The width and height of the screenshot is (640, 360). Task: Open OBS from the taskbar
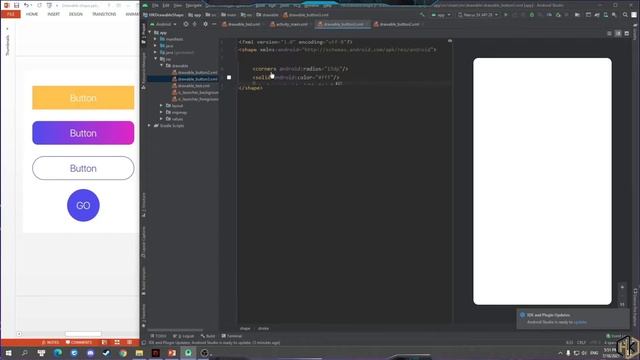204,353
